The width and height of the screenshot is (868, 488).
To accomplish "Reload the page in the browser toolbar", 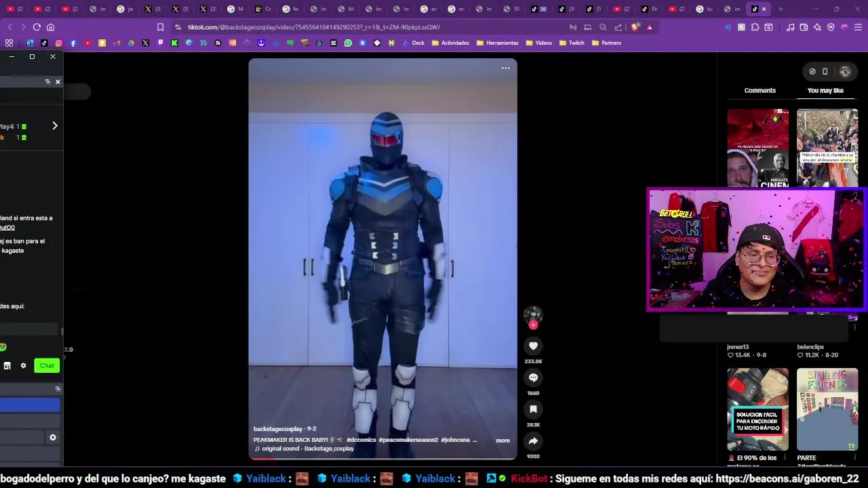I will pyautogui.click(x=37, y=27).
